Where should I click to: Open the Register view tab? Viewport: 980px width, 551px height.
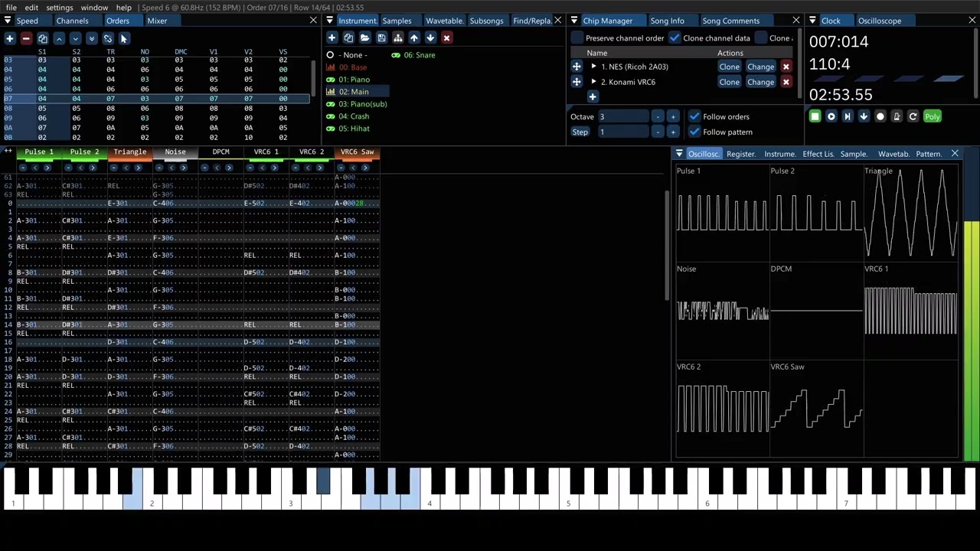(x=740, y=154)
